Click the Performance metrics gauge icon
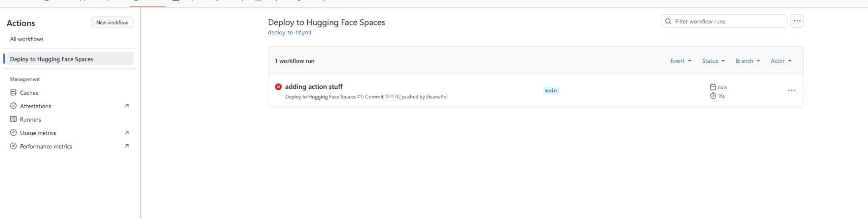 coord(14,146)
